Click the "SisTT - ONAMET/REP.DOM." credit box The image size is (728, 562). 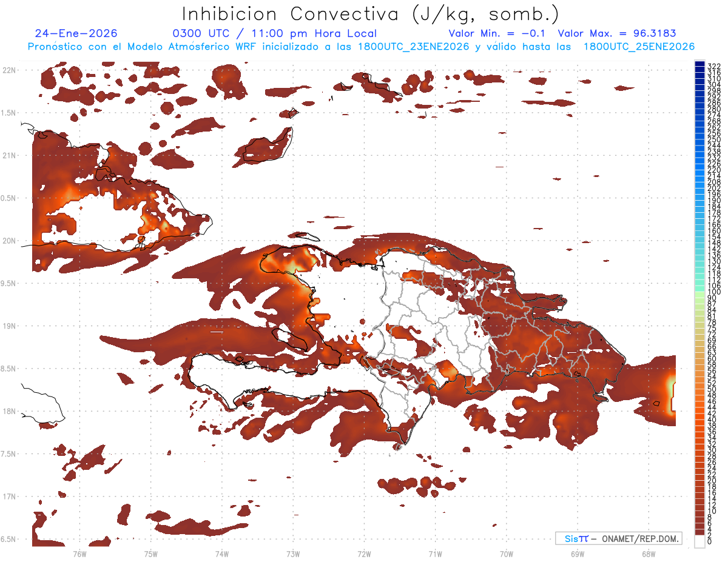(x=619, y=538)
